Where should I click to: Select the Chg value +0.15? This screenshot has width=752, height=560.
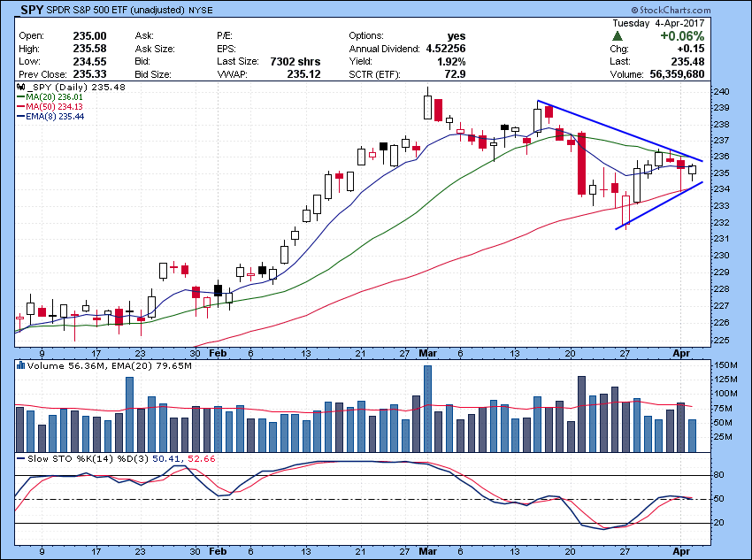691,49
